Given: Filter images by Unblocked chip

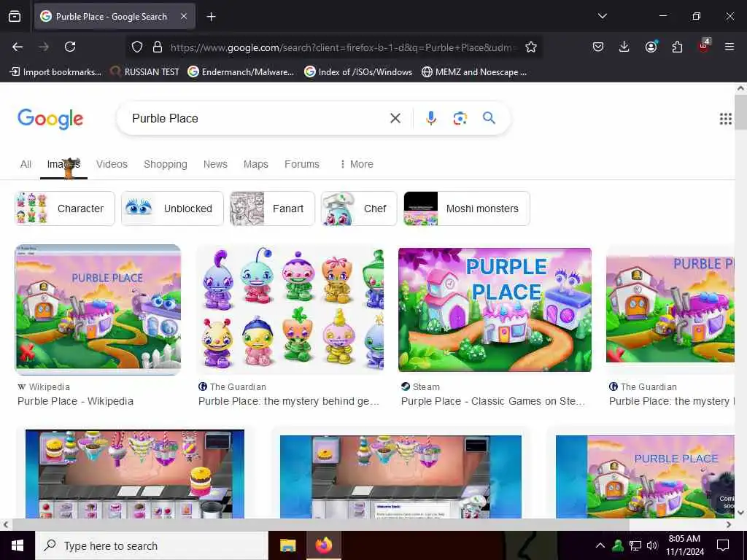Looking at the screenshot, I should 172,209.
